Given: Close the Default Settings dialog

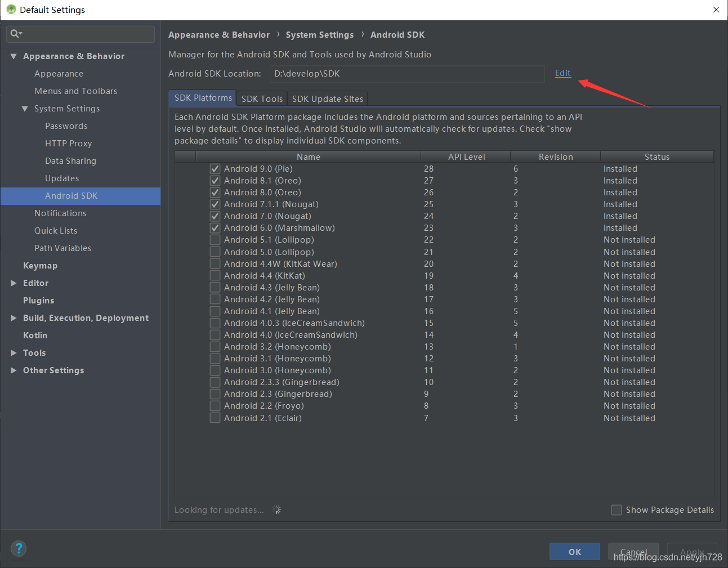Looking at the screenshot, I should coord(716,10).
